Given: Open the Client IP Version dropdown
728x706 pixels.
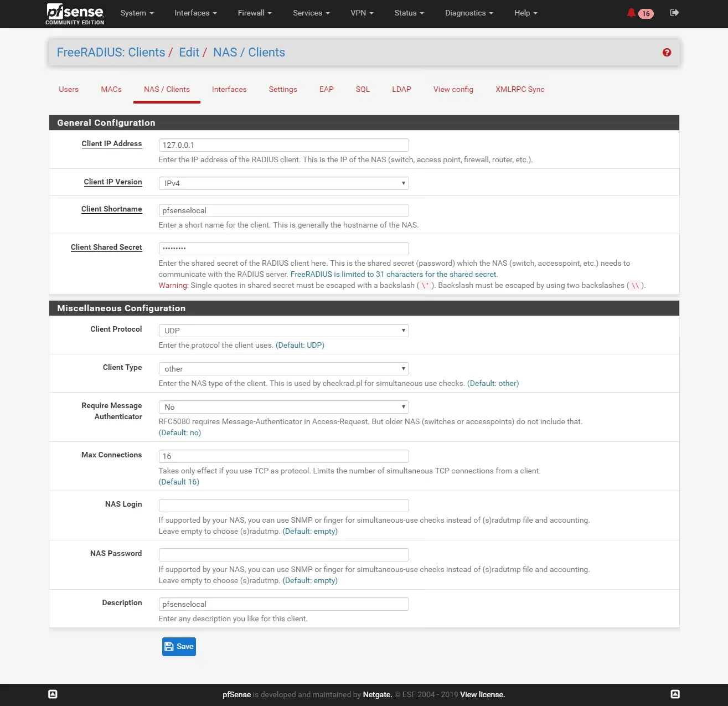Looking at the screenshot, I should pos(283,183).
